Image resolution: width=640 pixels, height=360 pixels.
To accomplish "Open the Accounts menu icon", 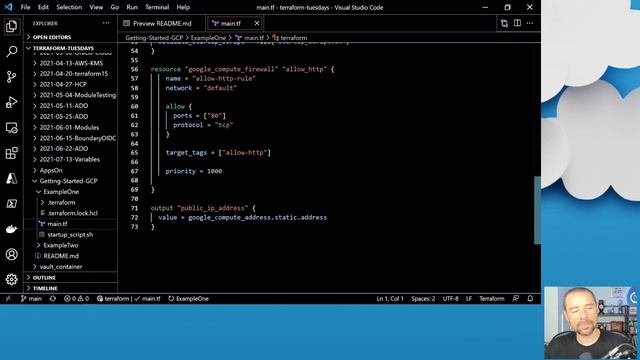I will click(11, 254).
